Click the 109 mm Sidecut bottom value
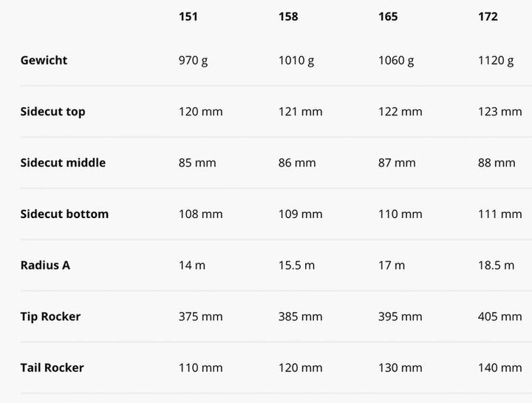The image size is (532, 403). pos(300,214)
